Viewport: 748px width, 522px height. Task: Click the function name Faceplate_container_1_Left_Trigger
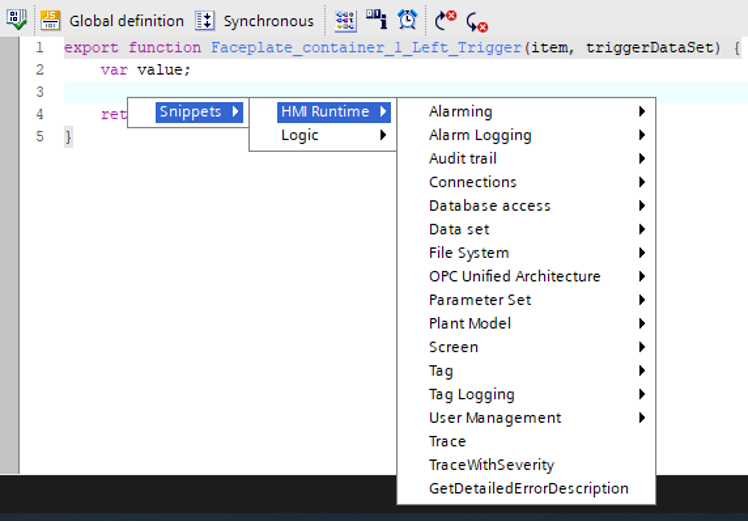(x=366, y=48)
